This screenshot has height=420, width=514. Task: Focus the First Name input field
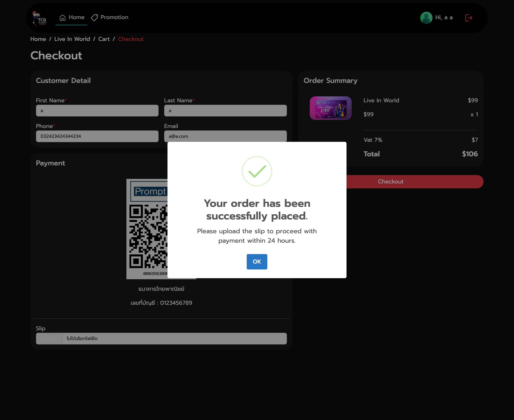[97, 111]
